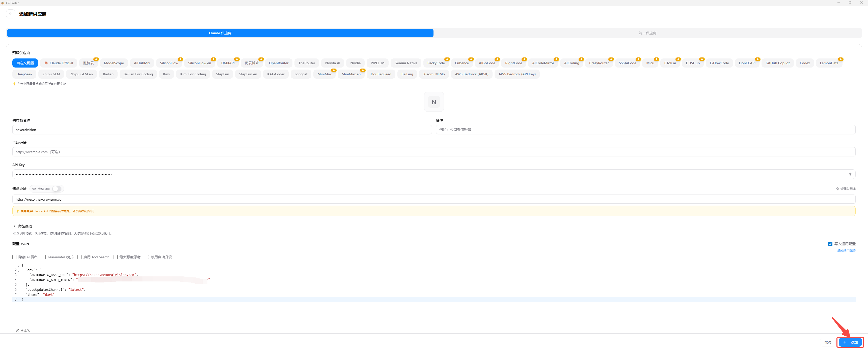Choose the DeepSeek preset
The image size is (868, 351).
[x=24, y=74]
